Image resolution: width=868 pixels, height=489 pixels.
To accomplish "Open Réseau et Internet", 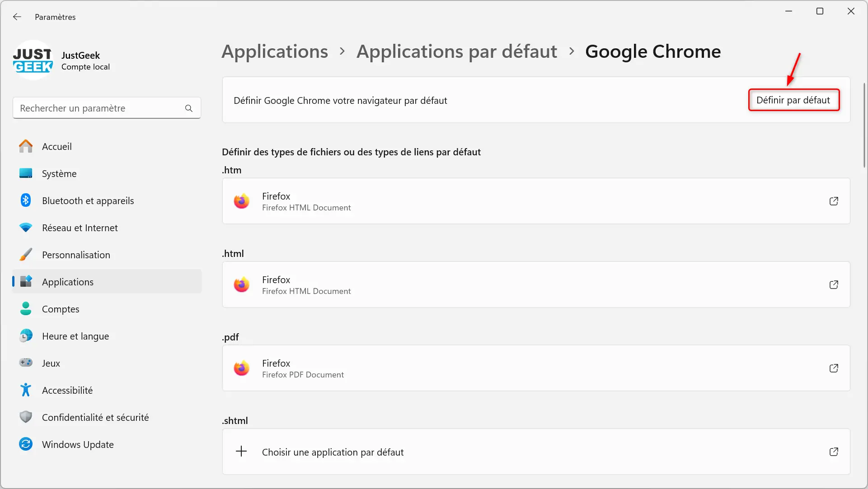I will (107, 228).
